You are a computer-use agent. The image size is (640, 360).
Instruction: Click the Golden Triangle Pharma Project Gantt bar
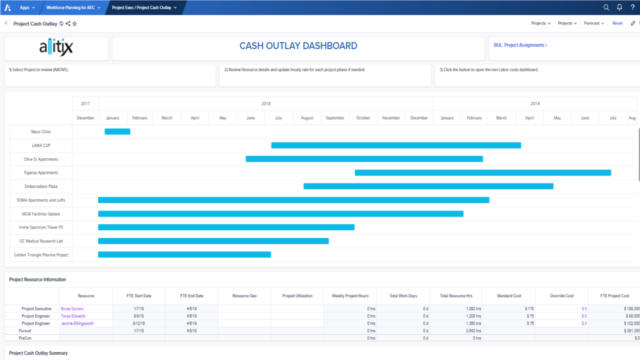184,255
